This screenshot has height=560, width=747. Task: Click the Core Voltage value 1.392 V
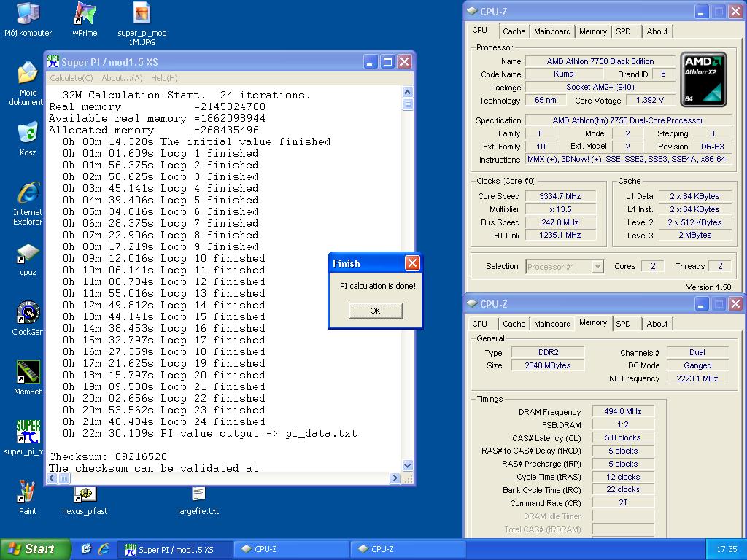[x=650, y=100]
